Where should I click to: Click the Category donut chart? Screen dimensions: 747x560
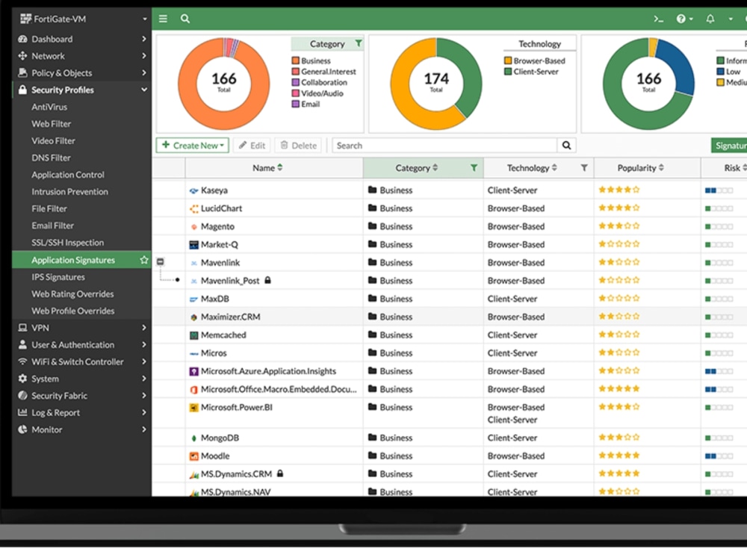tap(224, 84)
